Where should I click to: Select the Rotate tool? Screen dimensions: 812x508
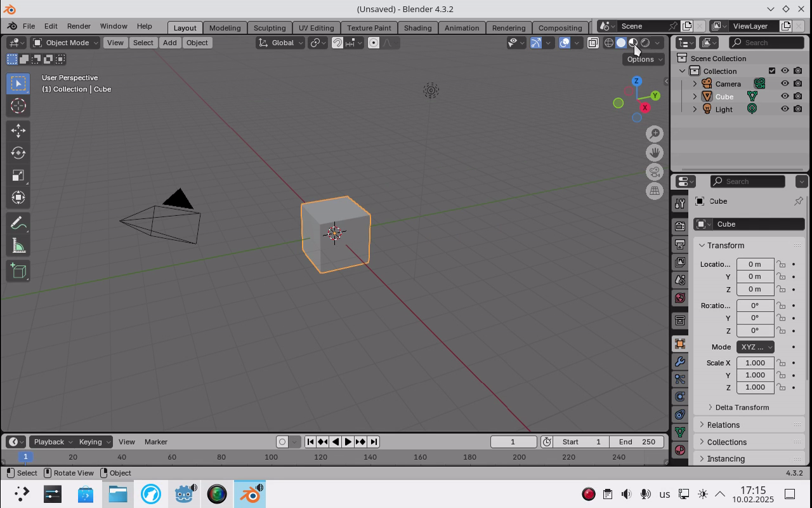(x=18, y=153)
